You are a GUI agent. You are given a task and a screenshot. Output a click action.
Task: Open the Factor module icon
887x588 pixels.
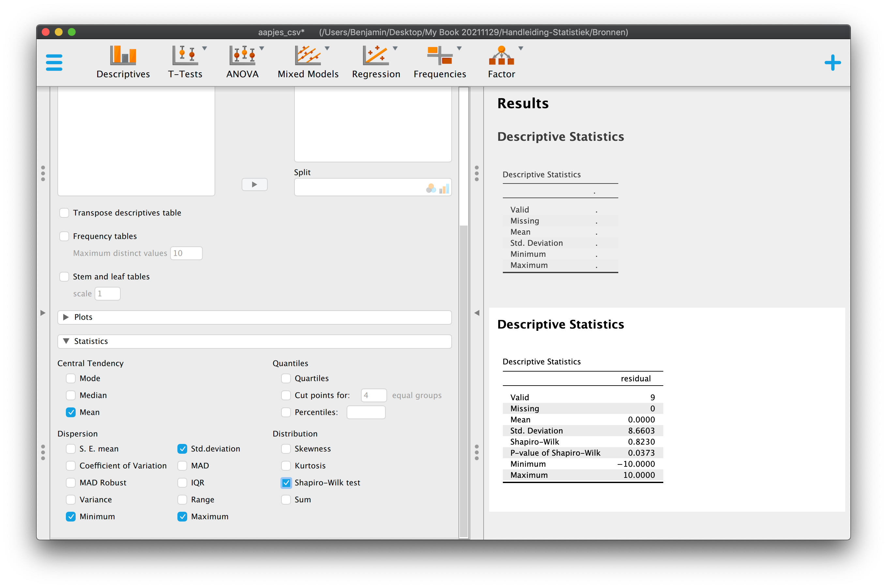(x=501, y=55)
